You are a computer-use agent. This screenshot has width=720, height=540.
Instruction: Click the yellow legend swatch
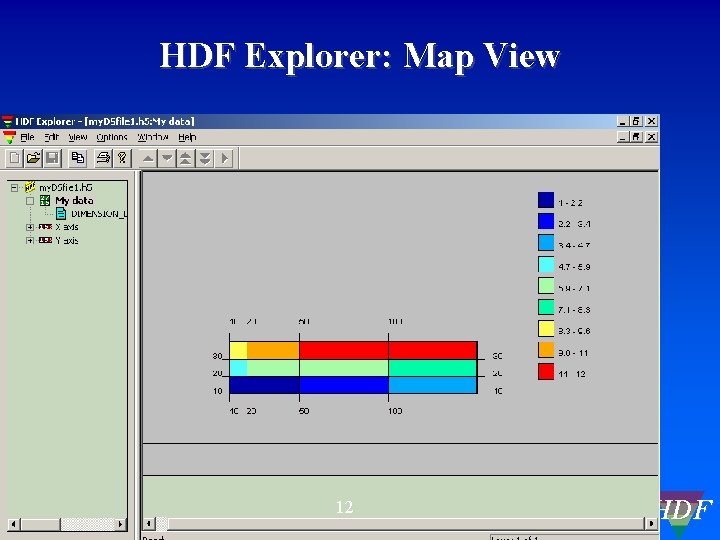pos(546,329)
